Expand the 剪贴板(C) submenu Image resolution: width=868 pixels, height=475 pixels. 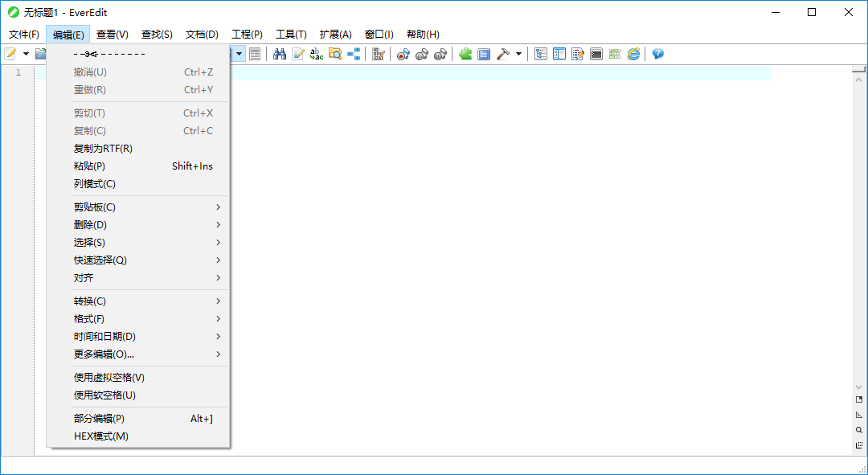[138, 207]
